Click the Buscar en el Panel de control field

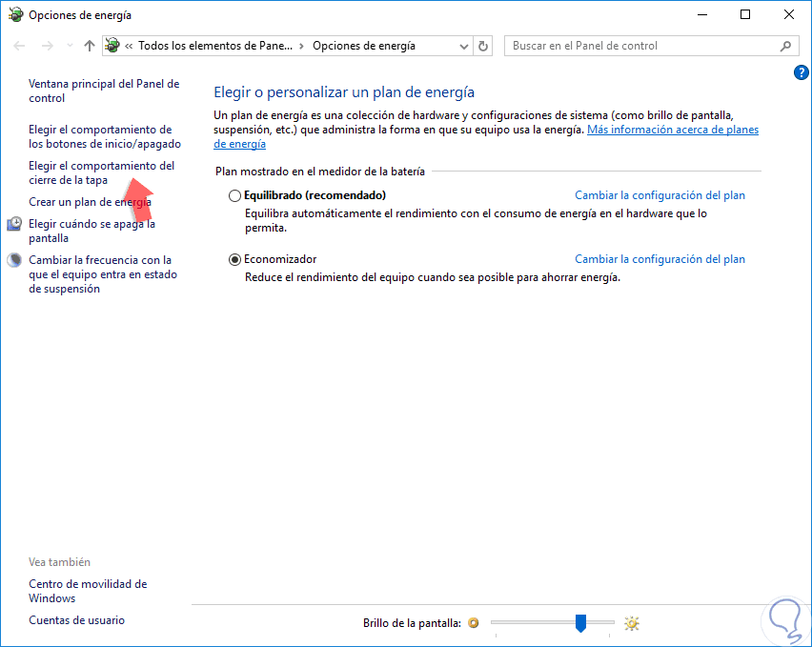pyautogui.click(x=651, y=46)
